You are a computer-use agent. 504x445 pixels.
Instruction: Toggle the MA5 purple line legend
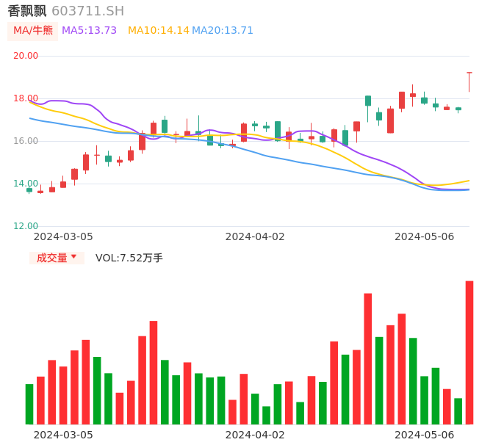coord(89,31)
